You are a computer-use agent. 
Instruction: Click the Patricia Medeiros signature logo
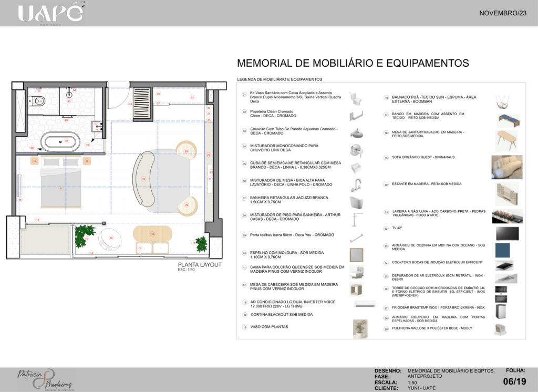click(x=45, y=379)
